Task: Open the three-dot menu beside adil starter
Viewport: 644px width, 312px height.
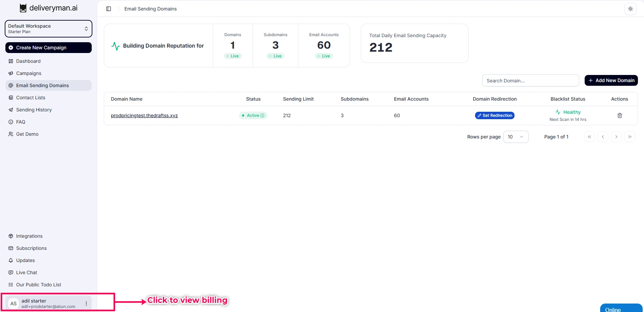Action: point(86,304)
